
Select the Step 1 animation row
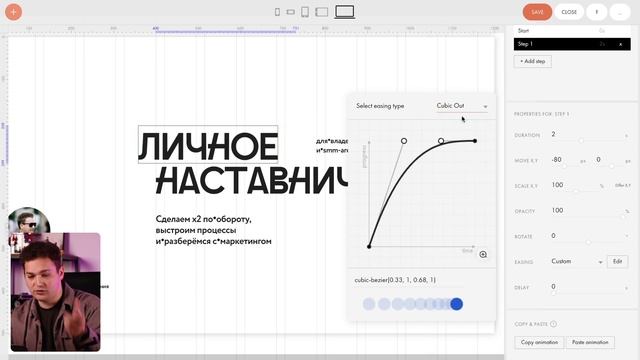[x=572, y=44]
